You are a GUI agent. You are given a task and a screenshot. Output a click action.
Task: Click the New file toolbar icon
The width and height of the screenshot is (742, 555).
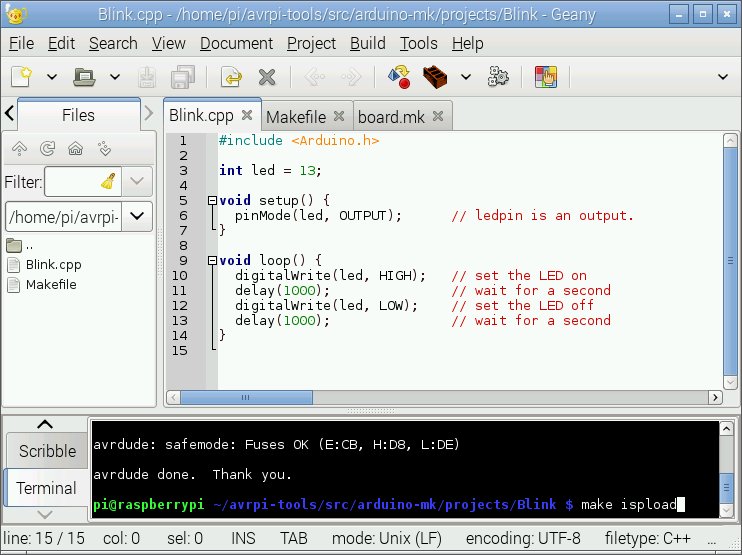[x=22, y=76]
